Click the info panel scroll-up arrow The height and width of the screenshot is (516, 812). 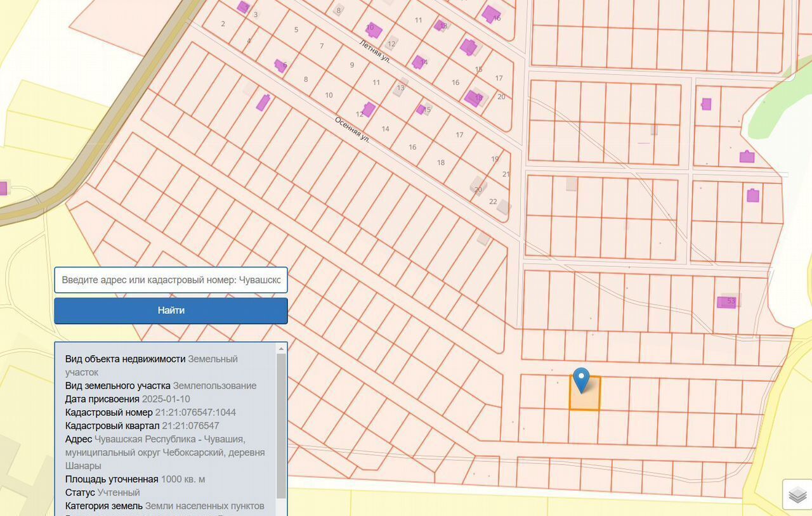282,349
